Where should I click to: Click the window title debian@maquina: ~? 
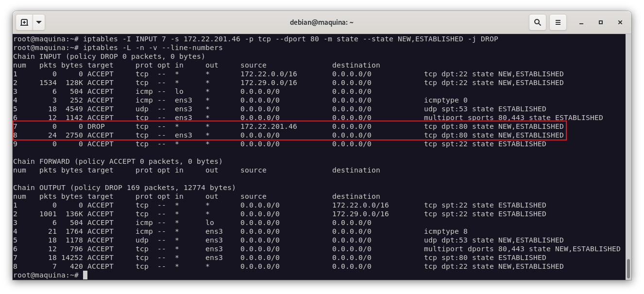coord(322,22)
